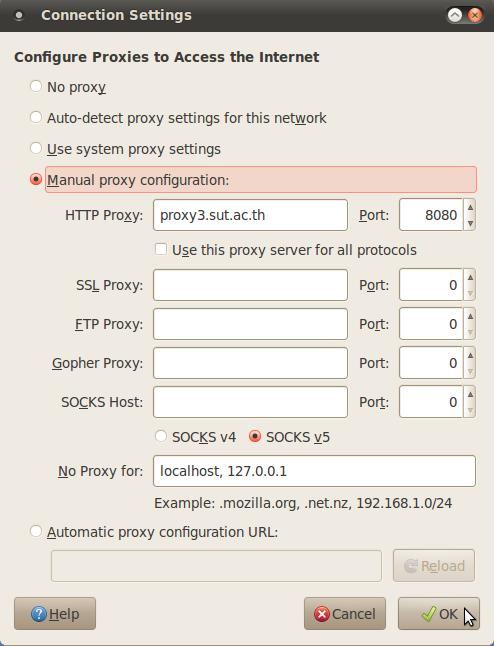The image size is (494, 646).
Task: Increase the HTTP Proxy port with up arrow
Action: pyautogui.click(x=470, y=207)
